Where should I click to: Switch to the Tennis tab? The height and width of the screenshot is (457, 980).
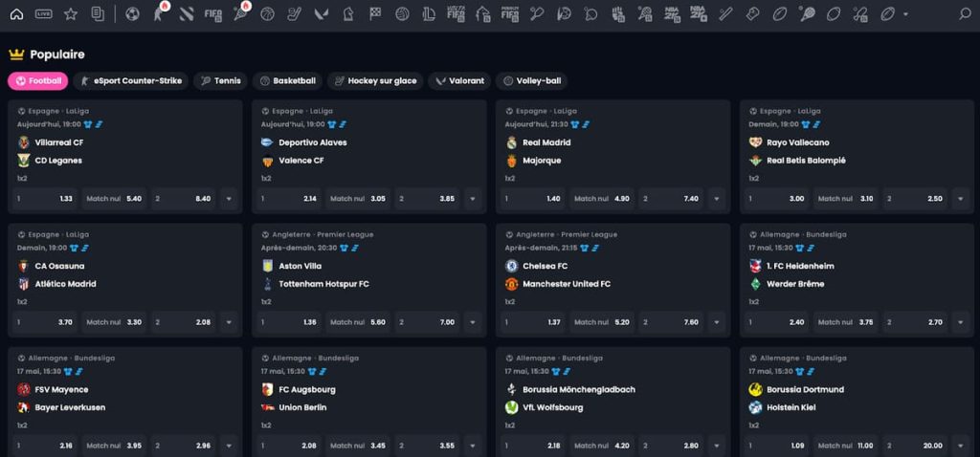(x=221, y=80)
